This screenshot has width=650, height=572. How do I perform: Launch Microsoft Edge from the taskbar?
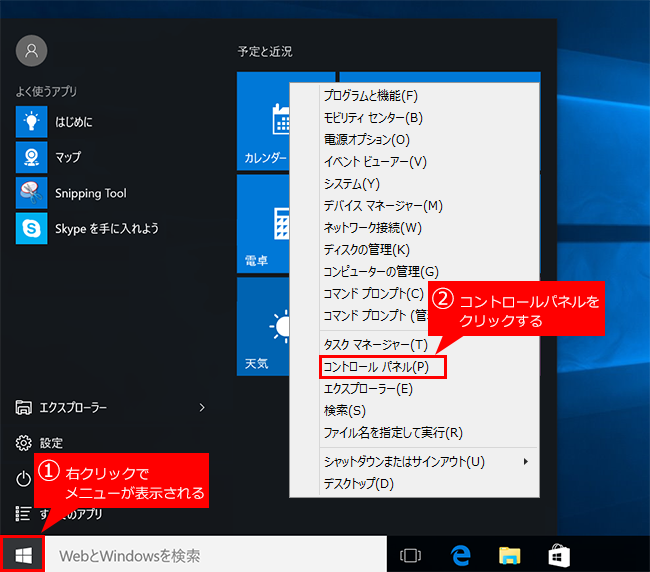point(461,555)
